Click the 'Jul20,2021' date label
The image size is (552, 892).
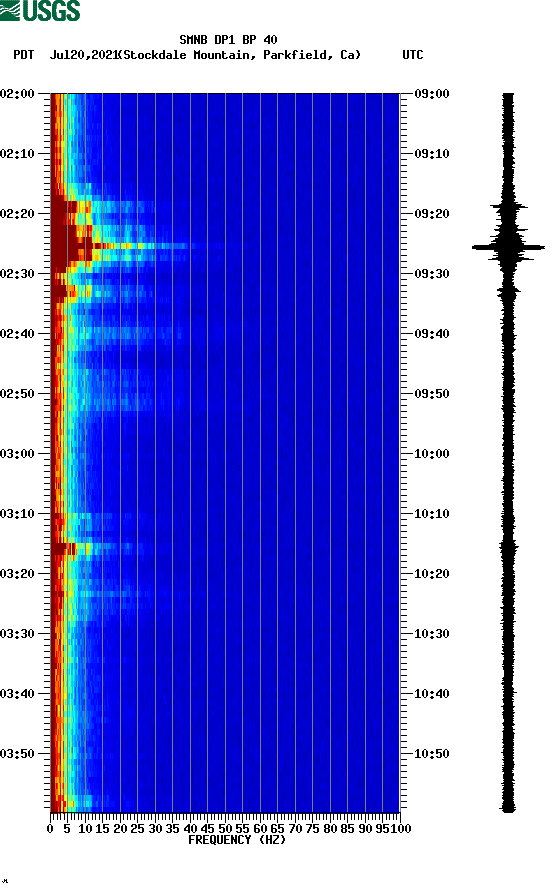pyautogui.click(x=84, y=55)
